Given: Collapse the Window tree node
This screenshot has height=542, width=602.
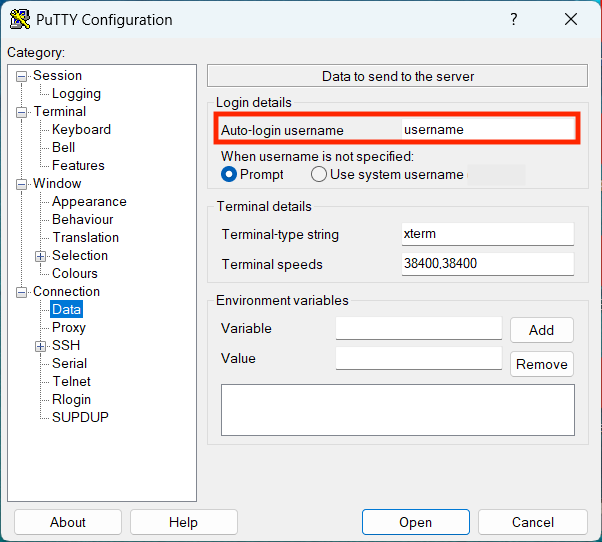Looking at the screenshot, I should click(22, 185).
